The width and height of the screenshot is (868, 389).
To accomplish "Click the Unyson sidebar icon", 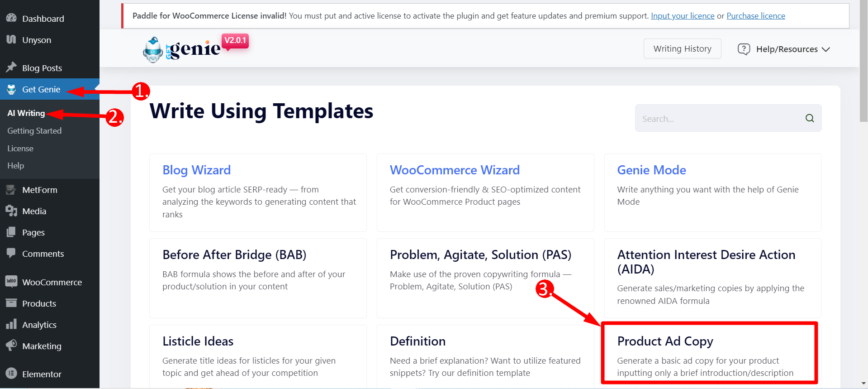I will [11, 39].
